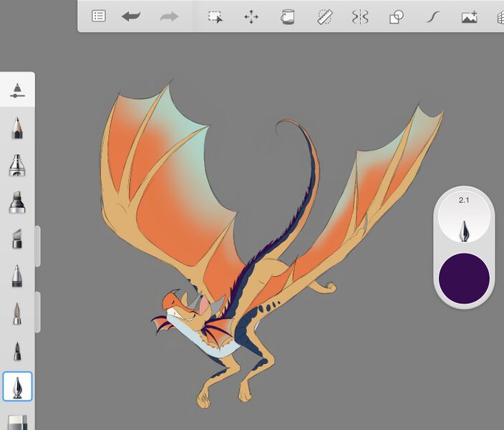Open the Ruler guides tool
Viewport: 504px width, 430px height.
pyautogui.click(x=324, y=16)
